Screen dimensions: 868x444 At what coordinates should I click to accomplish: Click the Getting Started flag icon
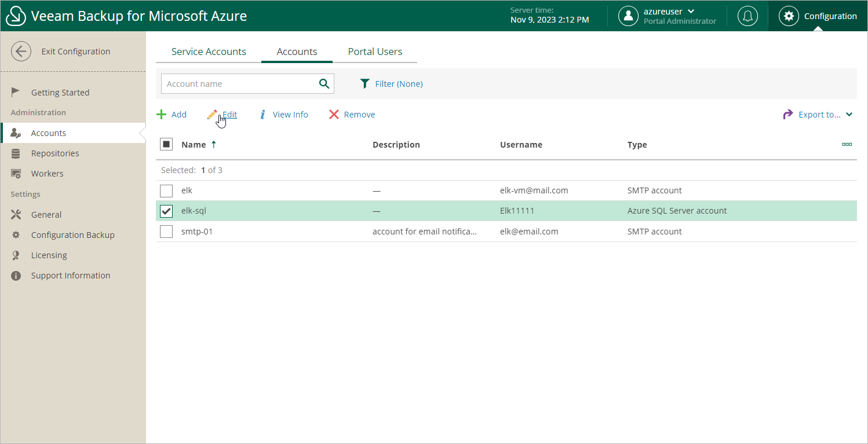click(x=16, y=92)
